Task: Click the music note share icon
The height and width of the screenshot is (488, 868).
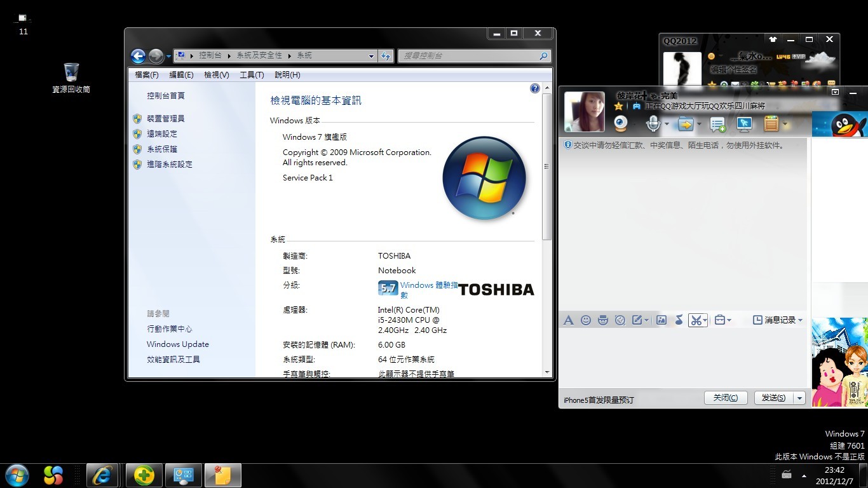Action: [x=679, y=320]
